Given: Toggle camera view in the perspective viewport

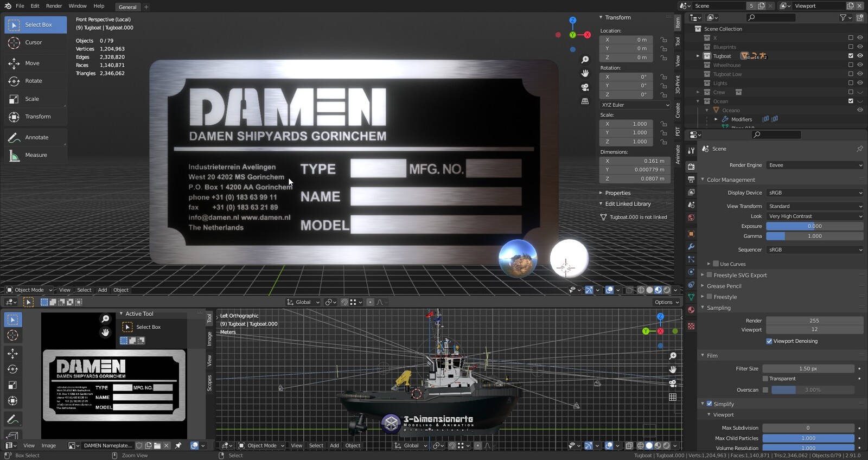Looking at the screenshot, I should point(585,87).
